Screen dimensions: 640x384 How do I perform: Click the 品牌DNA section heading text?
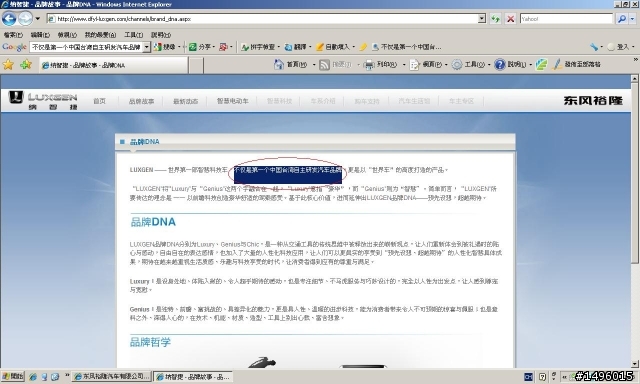[x=153, y=222]
